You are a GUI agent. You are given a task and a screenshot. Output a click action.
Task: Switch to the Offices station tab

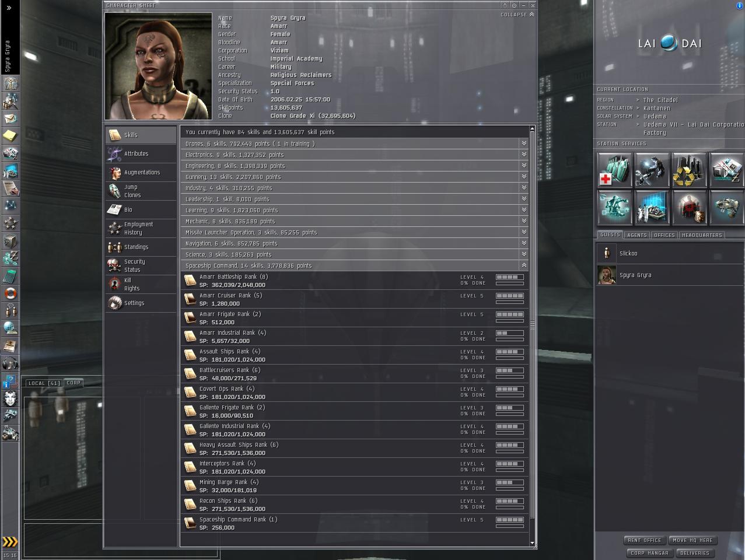point(664,235)
